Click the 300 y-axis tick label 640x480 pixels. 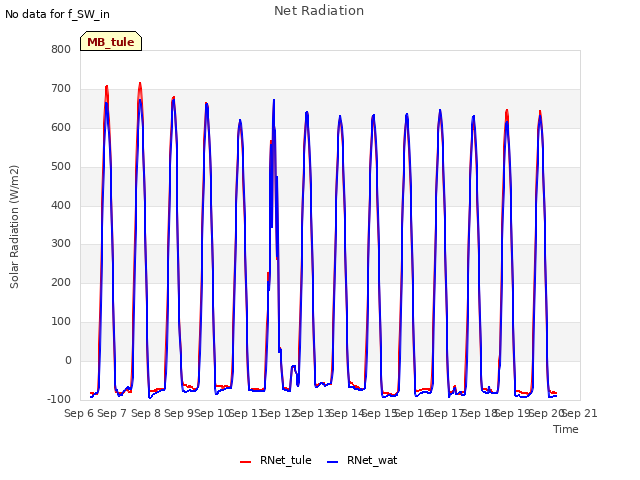tap(61, 244)
